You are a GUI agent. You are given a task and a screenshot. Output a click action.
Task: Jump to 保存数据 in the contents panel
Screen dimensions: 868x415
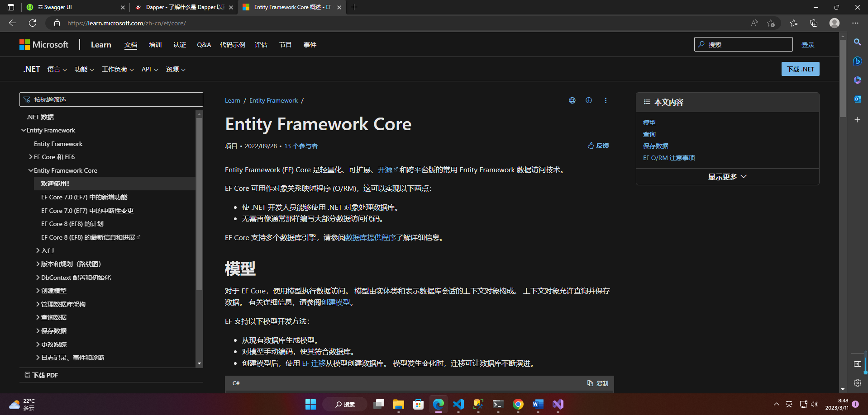(655, 146)
